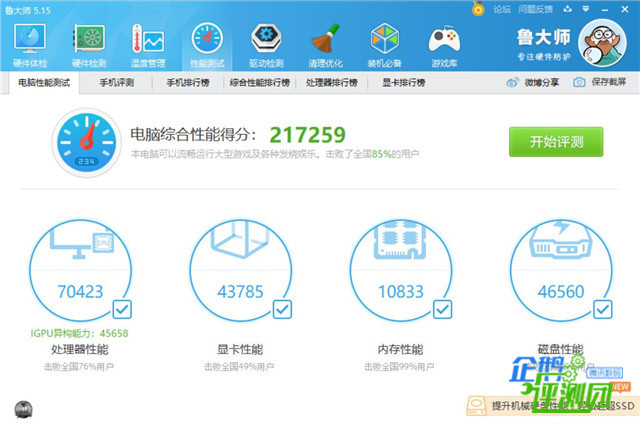Click the speedometer gauge graphic
This screenshot has height=425, width=640.
87,142
